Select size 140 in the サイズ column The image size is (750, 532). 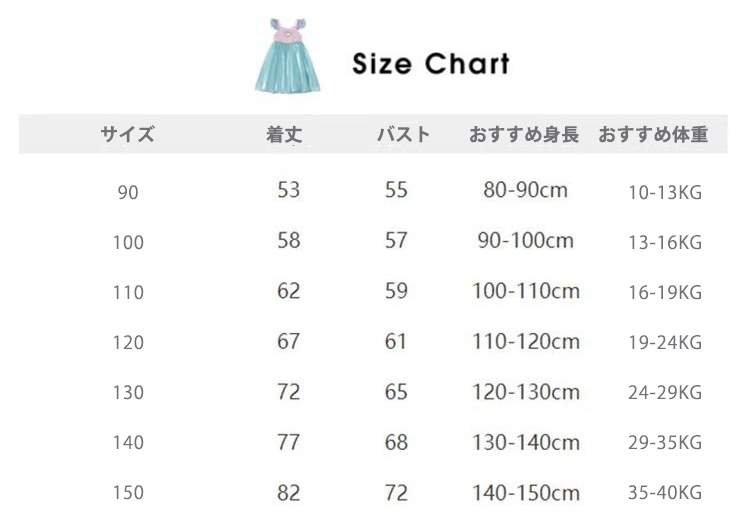(128, 443)
